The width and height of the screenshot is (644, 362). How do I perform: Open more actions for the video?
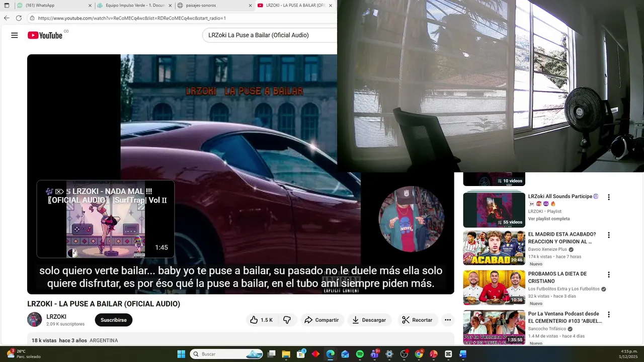pyautogui.click(x=447, y=320)
